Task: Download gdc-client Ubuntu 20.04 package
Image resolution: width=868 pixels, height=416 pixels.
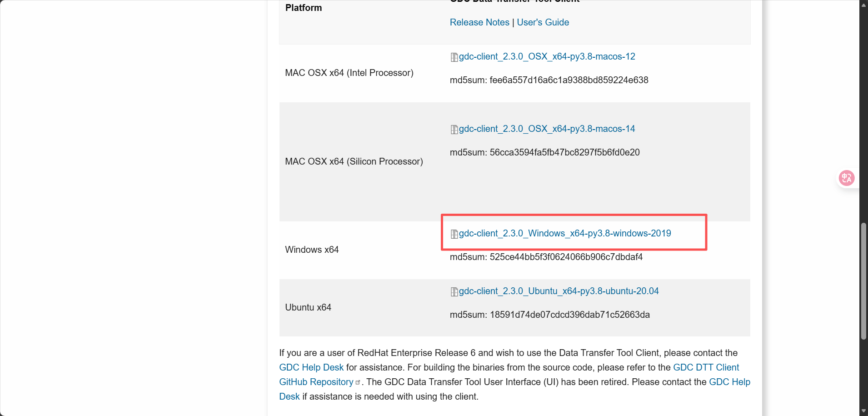Action: tap(559, 291)
